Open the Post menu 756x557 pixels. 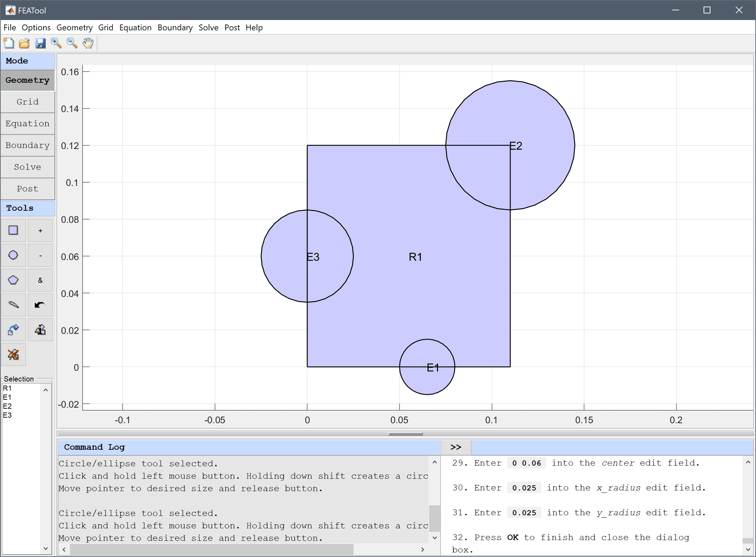(232, 27)
